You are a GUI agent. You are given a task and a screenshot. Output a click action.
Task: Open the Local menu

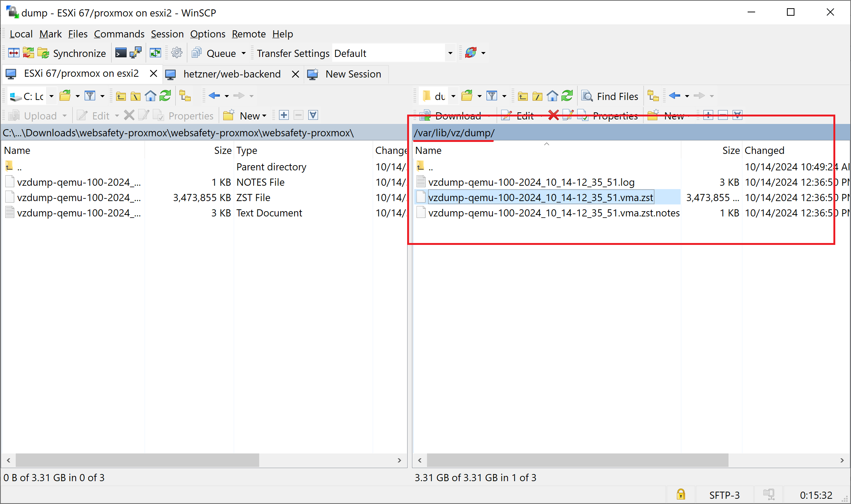(x=21, y=34)
